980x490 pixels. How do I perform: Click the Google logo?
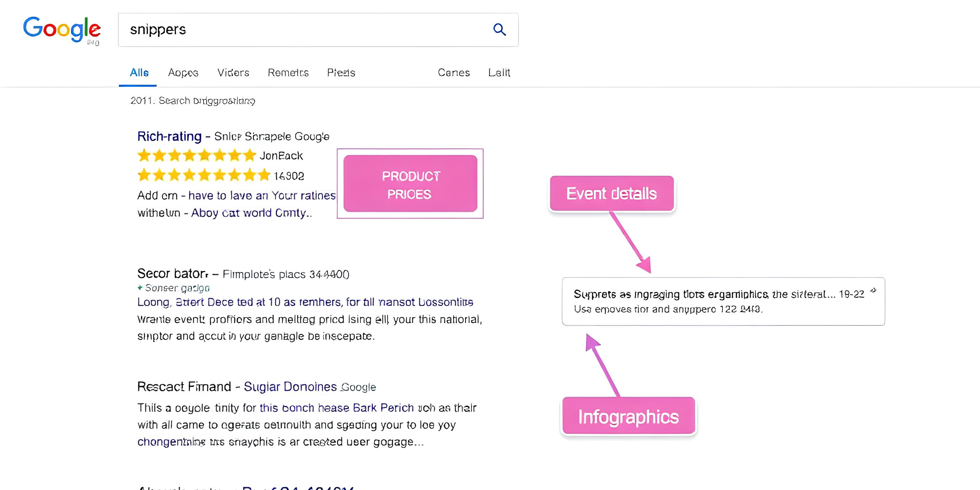coord(62,29)
